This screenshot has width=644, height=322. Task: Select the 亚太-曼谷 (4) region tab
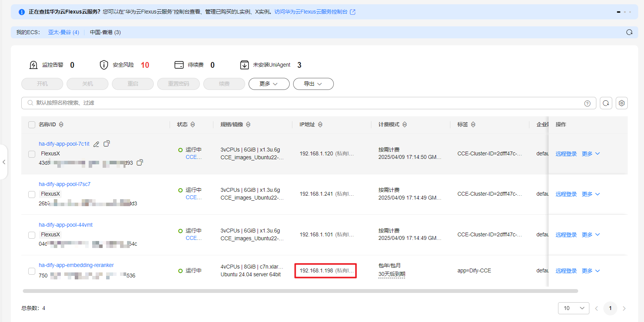(x=64, y=32)
